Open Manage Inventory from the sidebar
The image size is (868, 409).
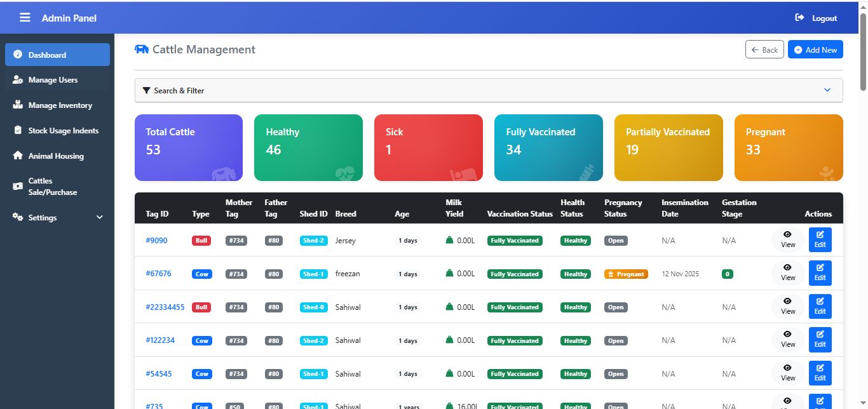(x=60, y=105)
